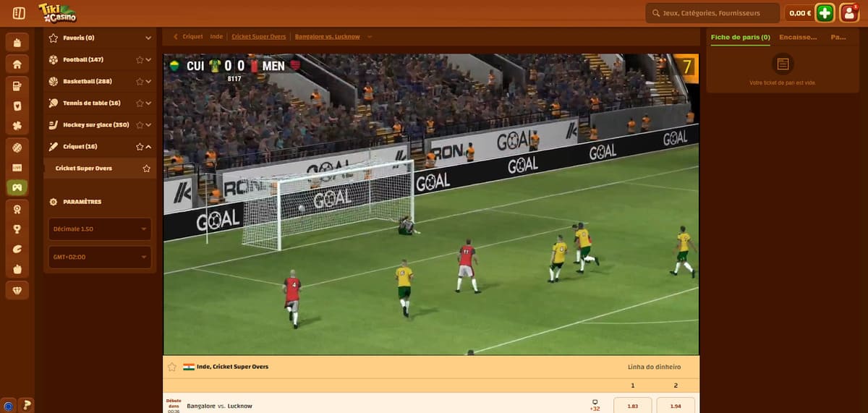Toggle favorite star for Football
This screenshot has height=413, width=868.
click(x=140, y=60)
